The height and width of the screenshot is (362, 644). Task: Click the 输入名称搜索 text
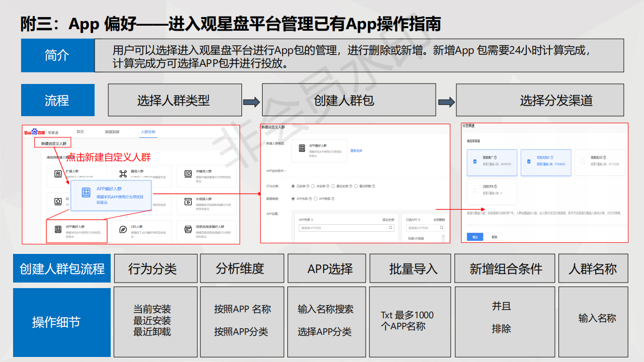[x=326, y=309]
